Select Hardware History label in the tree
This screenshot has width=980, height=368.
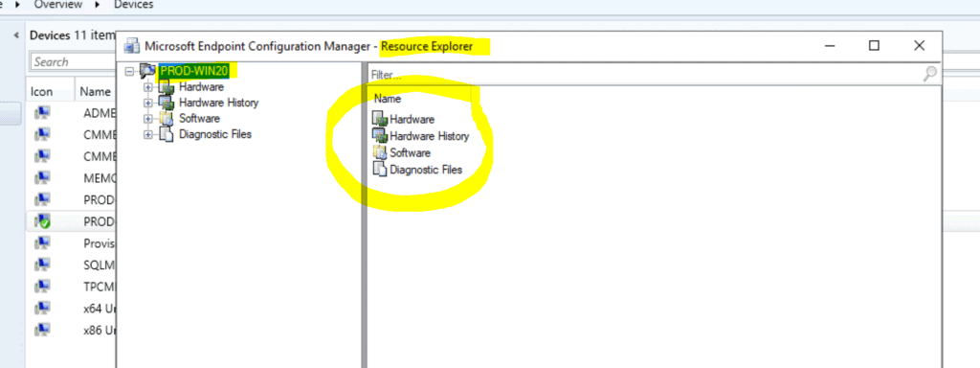coord(219,103)
